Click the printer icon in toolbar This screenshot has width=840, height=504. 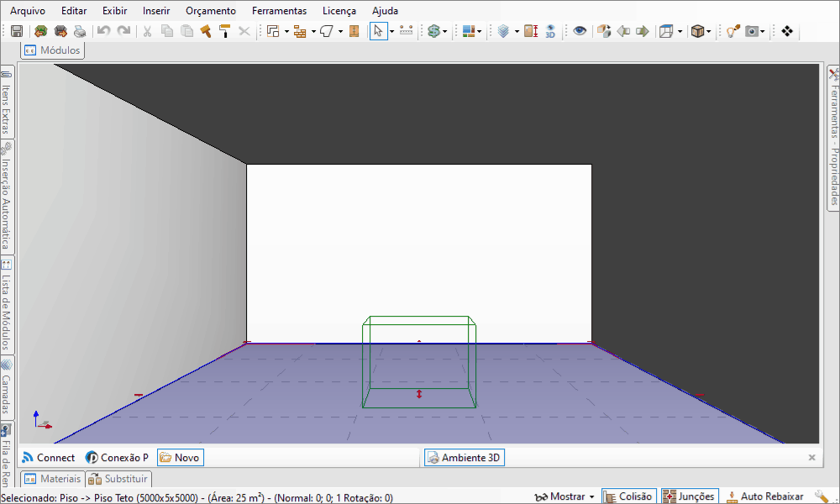point(80,31)
